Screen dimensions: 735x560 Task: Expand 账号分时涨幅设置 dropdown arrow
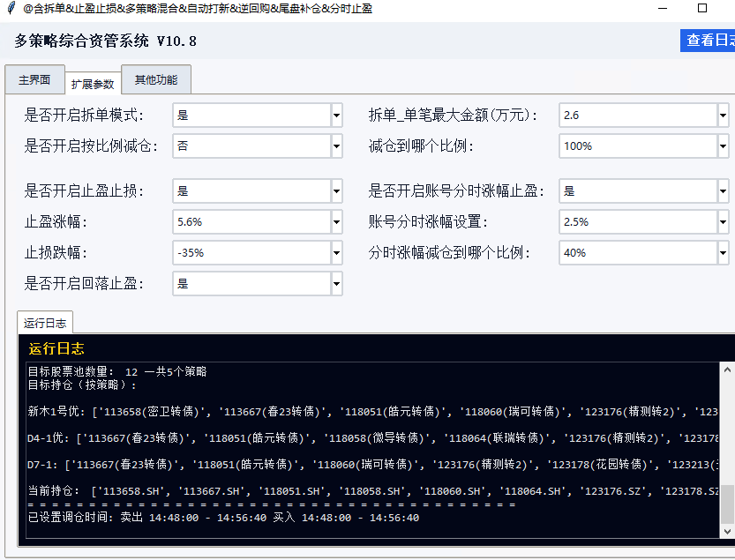[723, 222]
